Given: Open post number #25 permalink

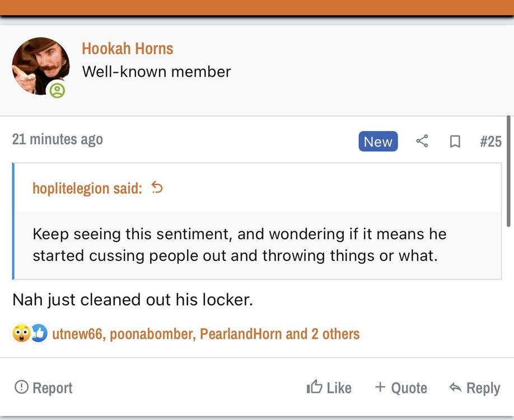Looking at the screenshot, I should (490, 141).
